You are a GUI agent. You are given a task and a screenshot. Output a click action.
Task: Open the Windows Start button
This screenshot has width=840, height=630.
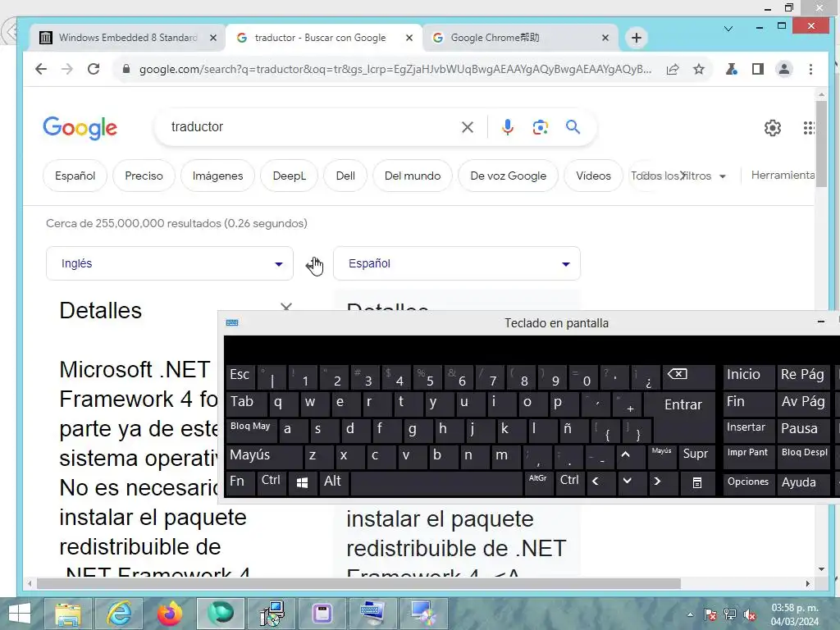pyautogui.click(x=20, y=614)
